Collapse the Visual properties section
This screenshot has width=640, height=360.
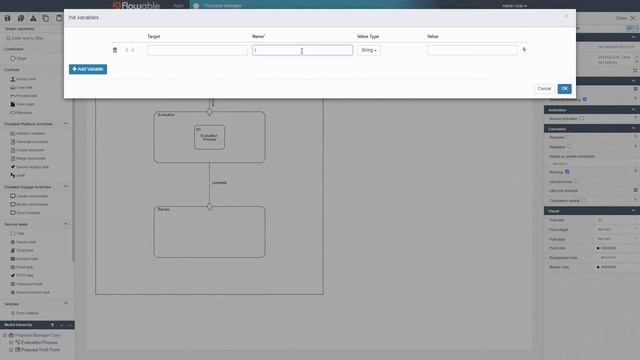633,211
